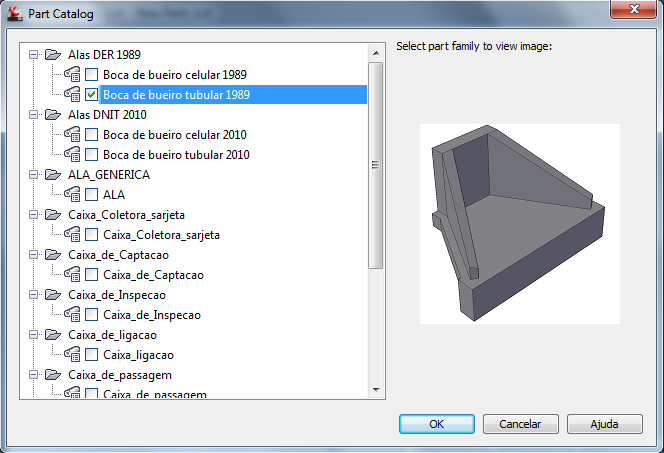The image size is (664, 453).
Task: Confirm selection with OK button
Action: [437, 424]
